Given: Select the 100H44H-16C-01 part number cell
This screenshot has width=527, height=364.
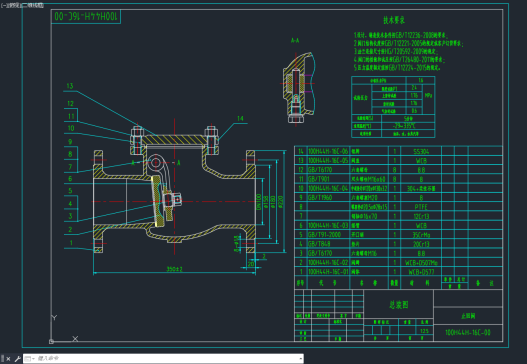Looking at the screenshot, I should point(328,272).
